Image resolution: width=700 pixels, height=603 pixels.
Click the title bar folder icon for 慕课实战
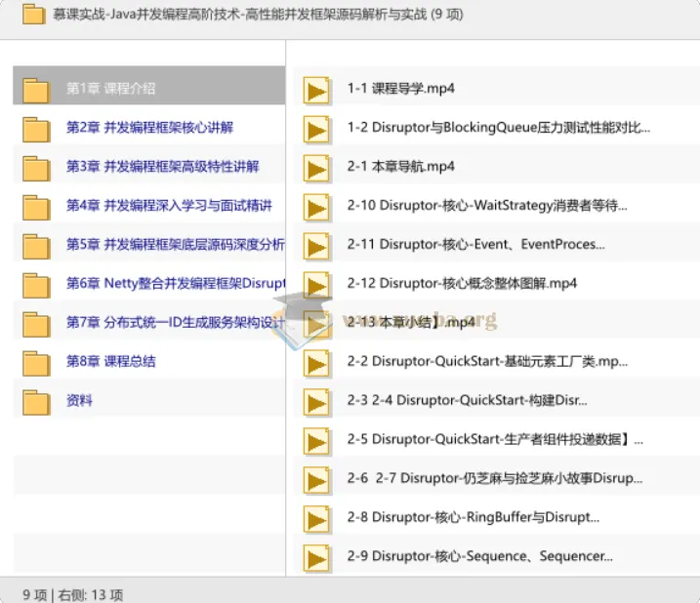click(x=34, y=14)
